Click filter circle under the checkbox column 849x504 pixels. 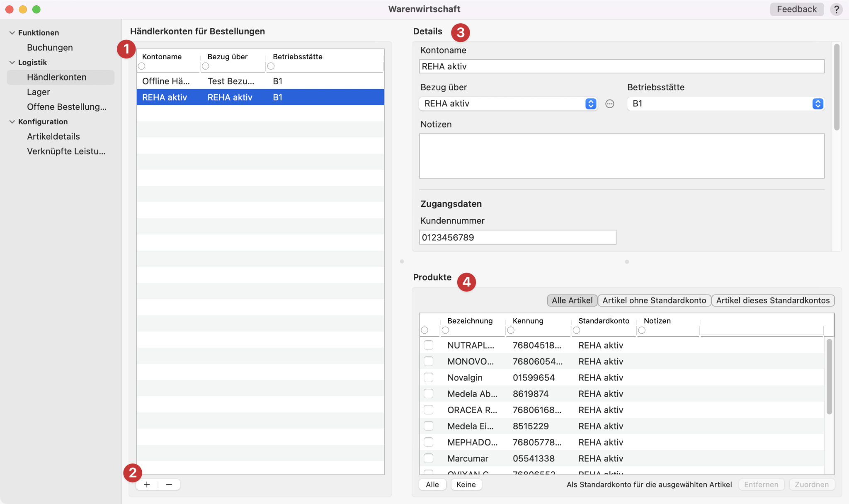pos(424,330)
